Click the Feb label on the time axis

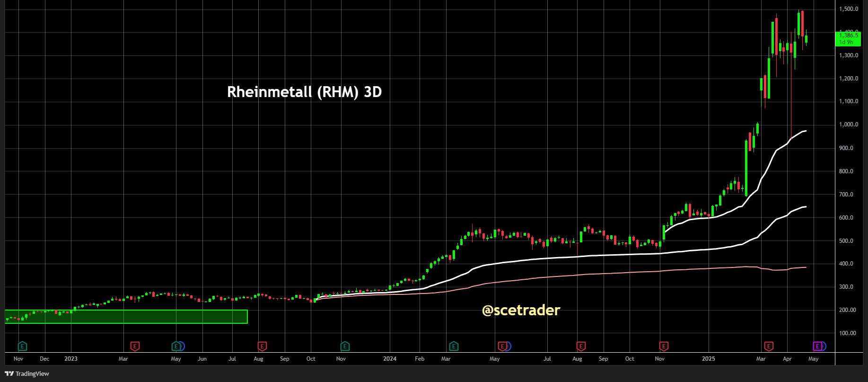[x=420, y=359]
